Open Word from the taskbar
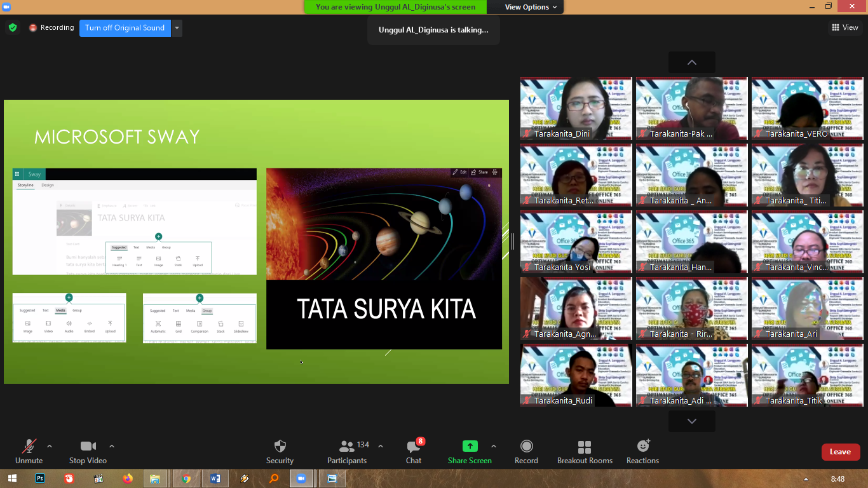The height and width of the screenshot is (488, 868). [215, 478]
